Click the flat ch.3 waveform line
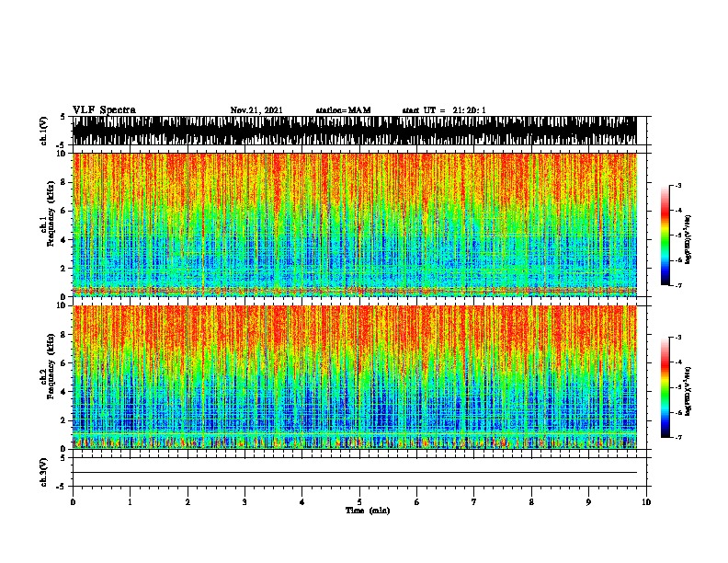The height and width of the screenshot is (563, 728). (x=355, y=473)
